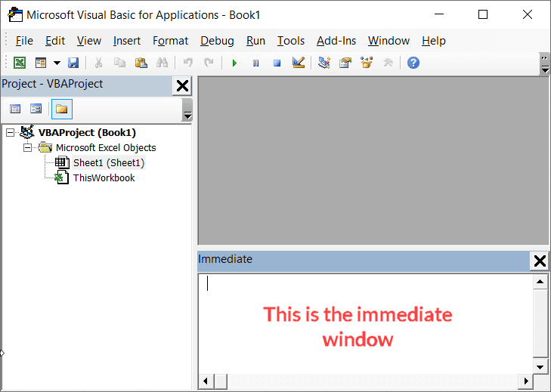Open the Insert object dropdown arrow
This screenshot has width=551, height=392.
coord(57,63)
